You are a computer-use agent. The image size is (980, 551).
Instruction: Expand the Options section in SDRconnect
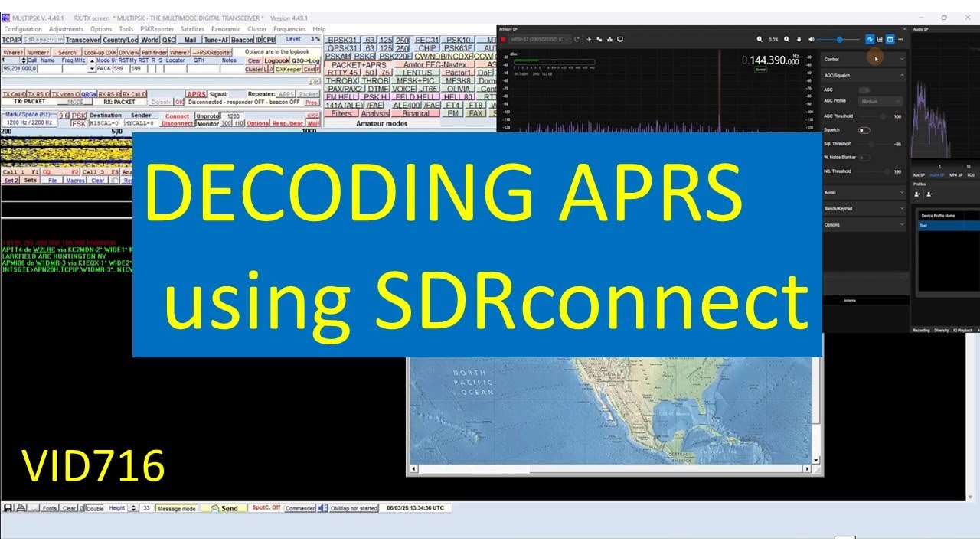click(x=864, y=224)
